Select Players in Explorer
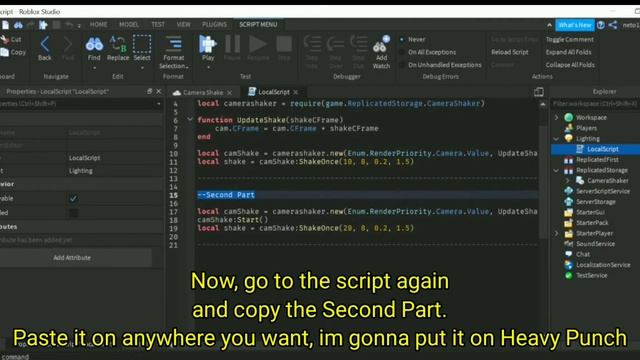The width and height of the screenshot is (640, 360). tap(587, 128)
